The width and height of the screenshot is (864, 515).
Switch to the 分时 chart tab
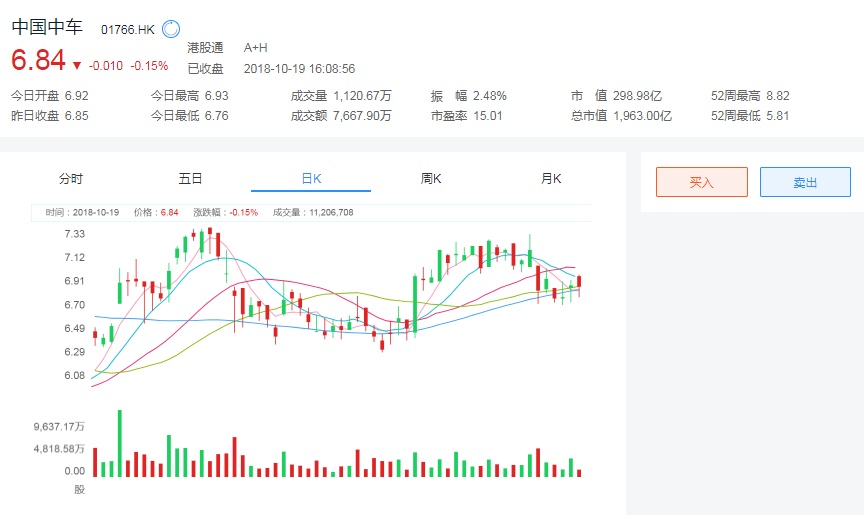pyautogui.click(x=71, y=179)
